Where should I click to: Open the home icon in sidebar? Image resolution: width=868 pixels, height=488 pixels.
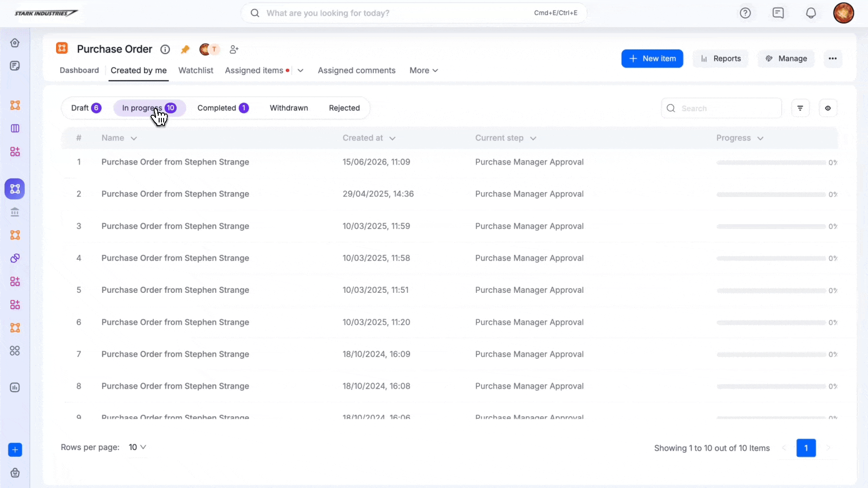tap(15, 43)
